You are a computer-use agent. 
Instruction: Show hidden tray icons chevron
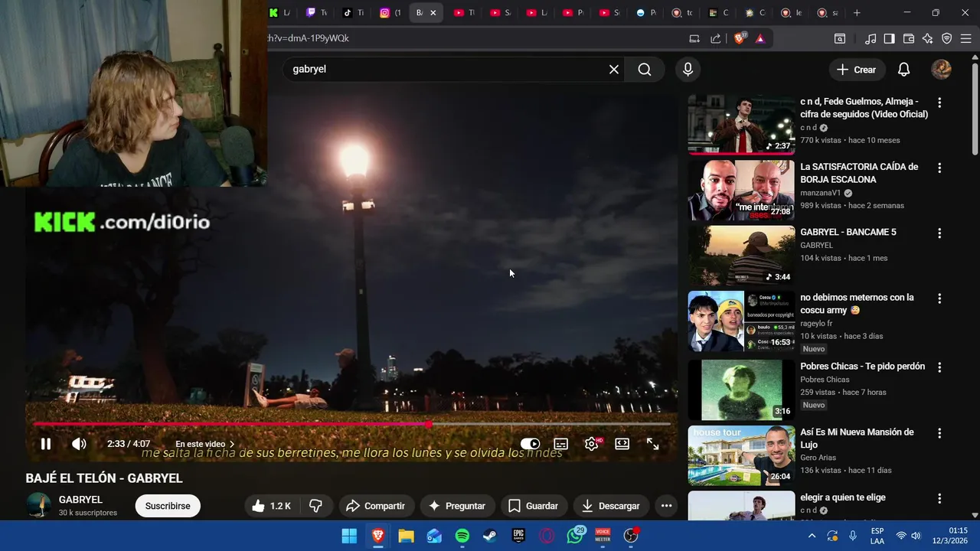coord(812,536)
